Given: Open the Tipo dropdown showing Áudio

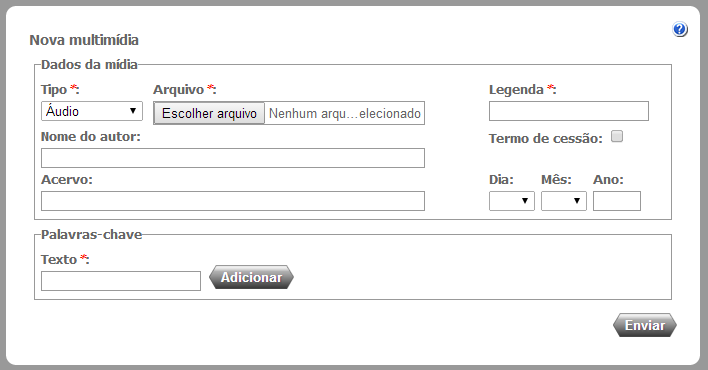Looking at the screenshot, I should 92,111.
